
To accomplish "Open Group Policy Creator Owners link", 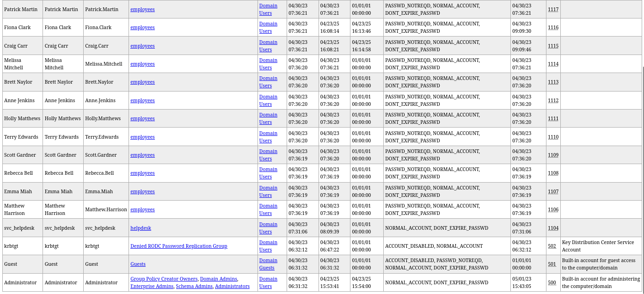I will [164, 279].
